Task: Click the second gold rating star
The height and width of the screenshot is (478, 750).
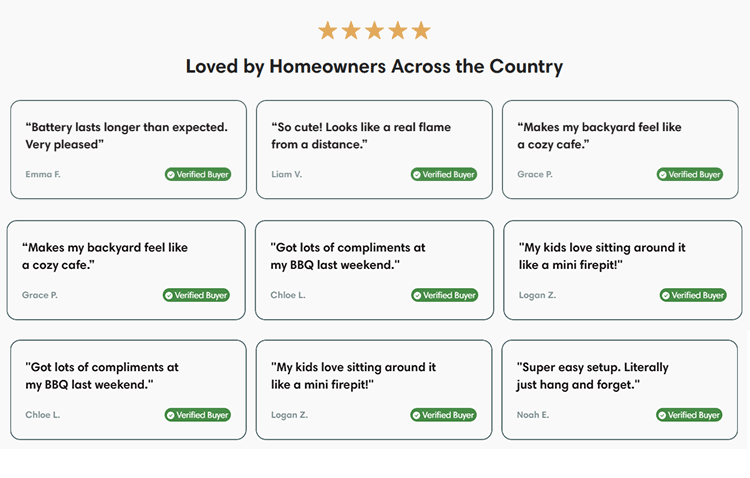Action: point(351,31)
